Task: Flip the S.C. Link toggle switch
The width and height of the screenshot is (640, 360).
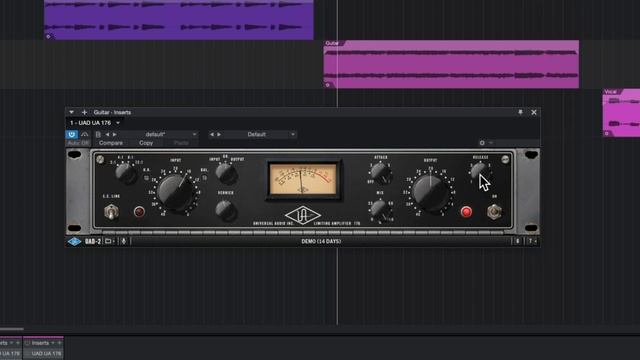Action: coord(111,212)
